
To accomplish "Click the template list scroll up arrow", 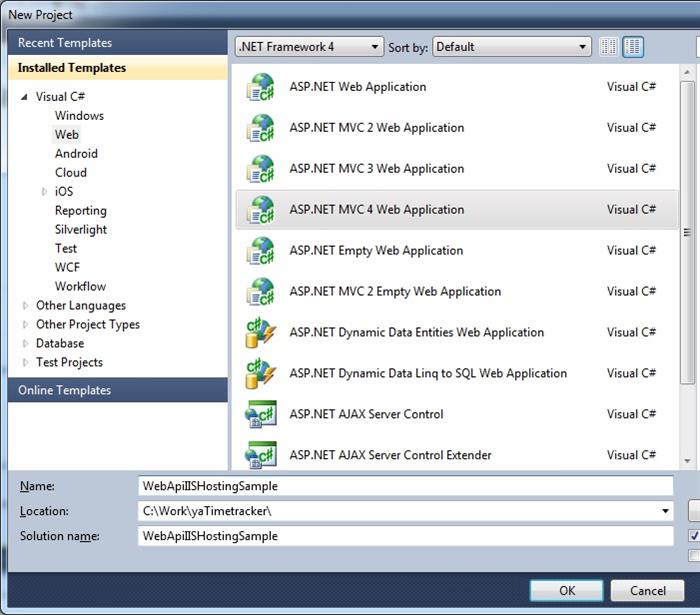I will pyautogui.click(x=687, y=72).
